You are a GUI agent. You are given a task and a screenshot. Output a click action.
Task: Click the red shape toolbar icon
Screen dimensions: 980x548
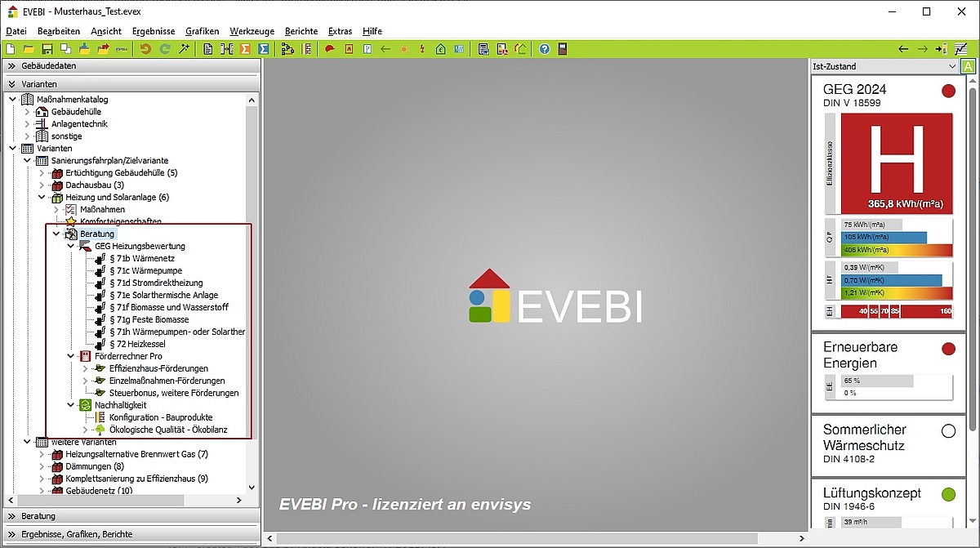point(330,49)
